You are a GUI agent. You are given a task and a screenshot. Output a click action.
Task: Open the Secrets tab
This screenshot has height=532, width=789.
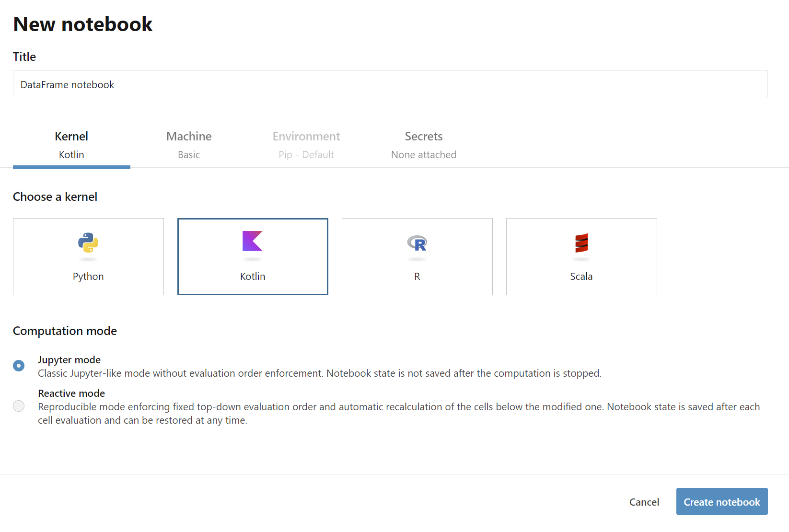[x=424, y=145]
